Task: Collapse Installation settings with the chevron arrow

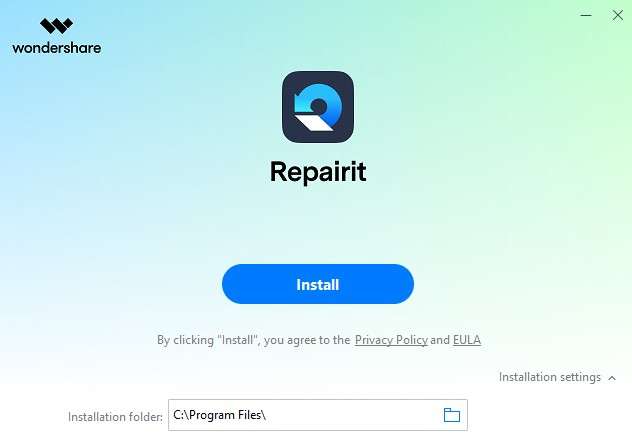Action: pos(612,378)
